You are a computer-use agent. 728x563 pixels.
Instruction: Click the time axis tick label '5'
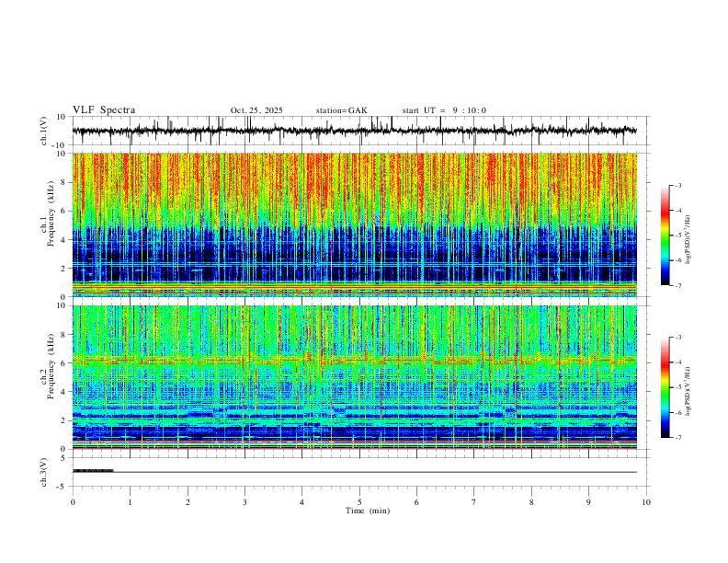(359, 502)
